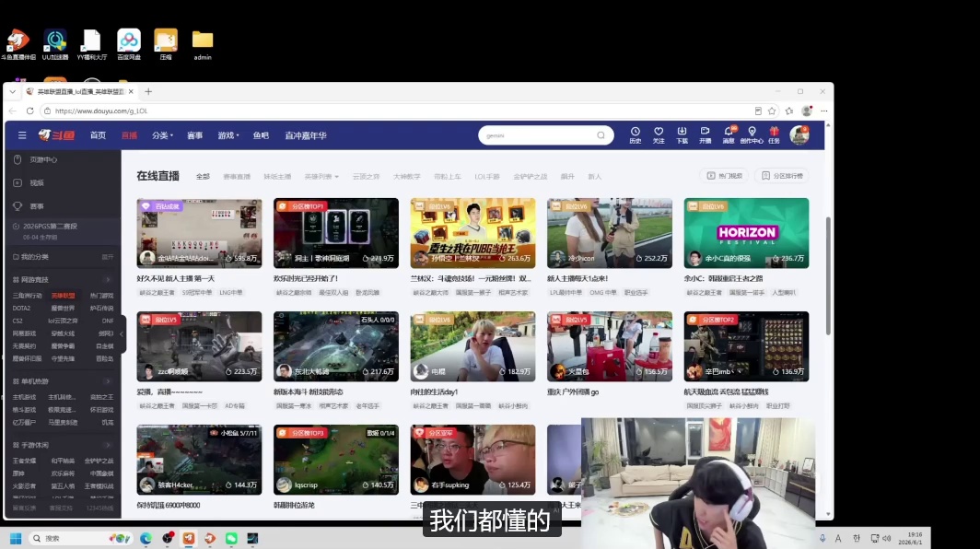This screenshot has width=980, height=549.
Task: Expand the 网游竞技 category arrow
Action: point(108,279)
